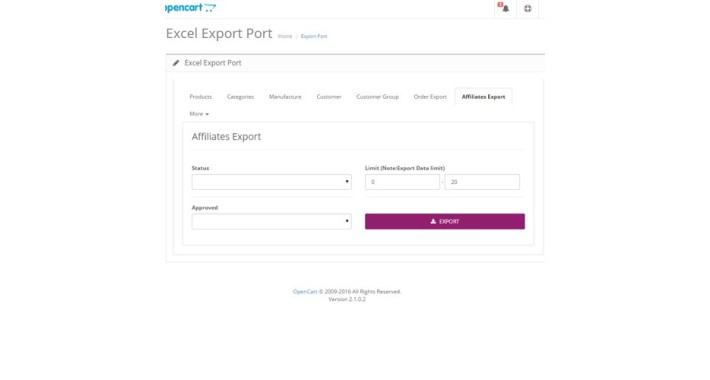Click the limit start field showing 0
This screenshot has height=380, width=710.
tap(403, 182)
